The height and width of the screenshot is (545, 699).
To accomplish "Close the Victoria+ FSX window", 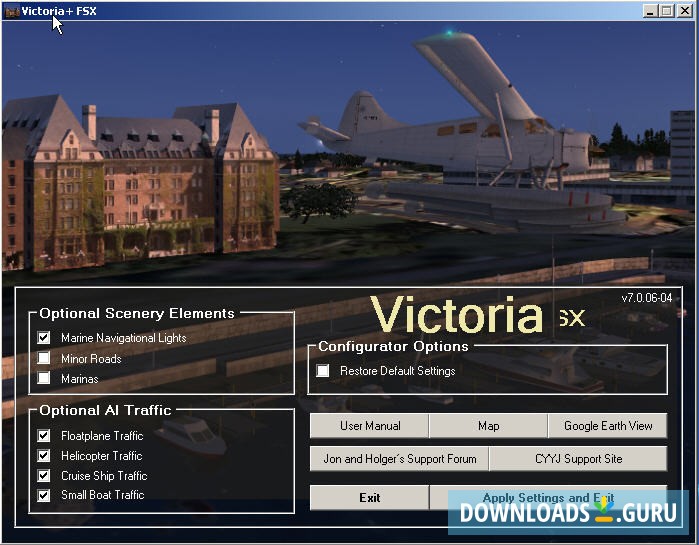I will pos(685,11).
